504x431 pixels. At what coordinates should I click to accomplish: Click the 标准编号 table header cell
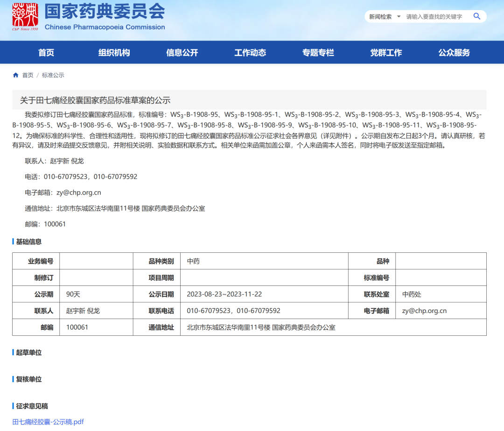372,278
